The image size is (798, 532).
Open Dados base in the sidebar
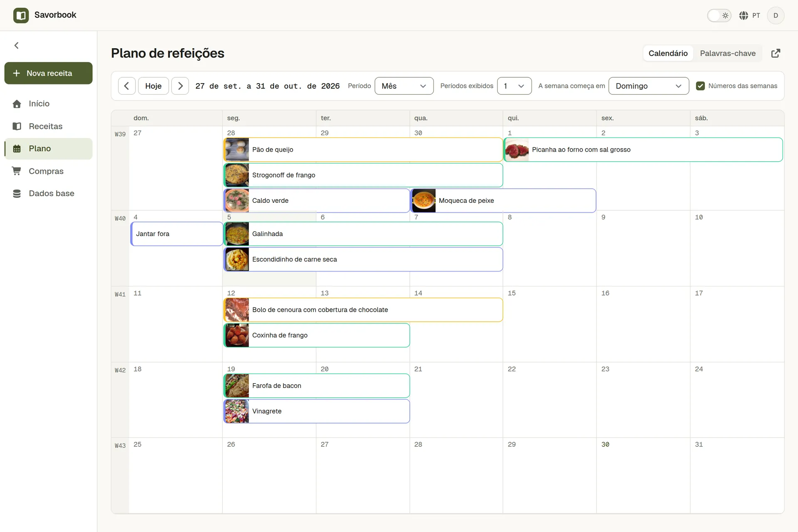tap(49, 193)
